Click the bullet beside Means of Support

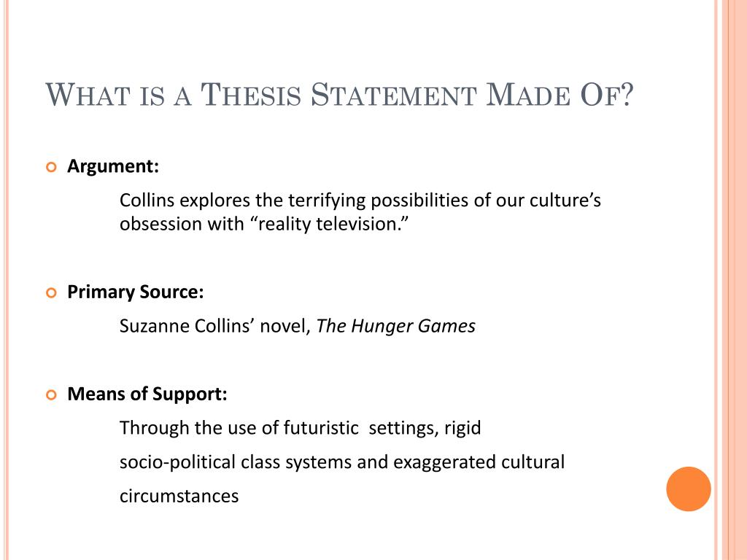[52, 394]
